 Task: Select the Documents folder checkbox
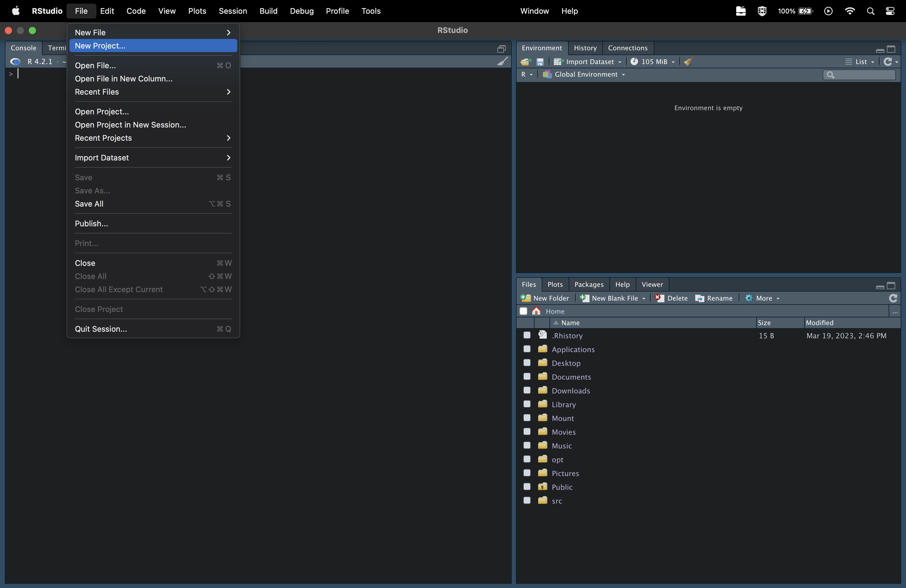(x=527, y=376)
